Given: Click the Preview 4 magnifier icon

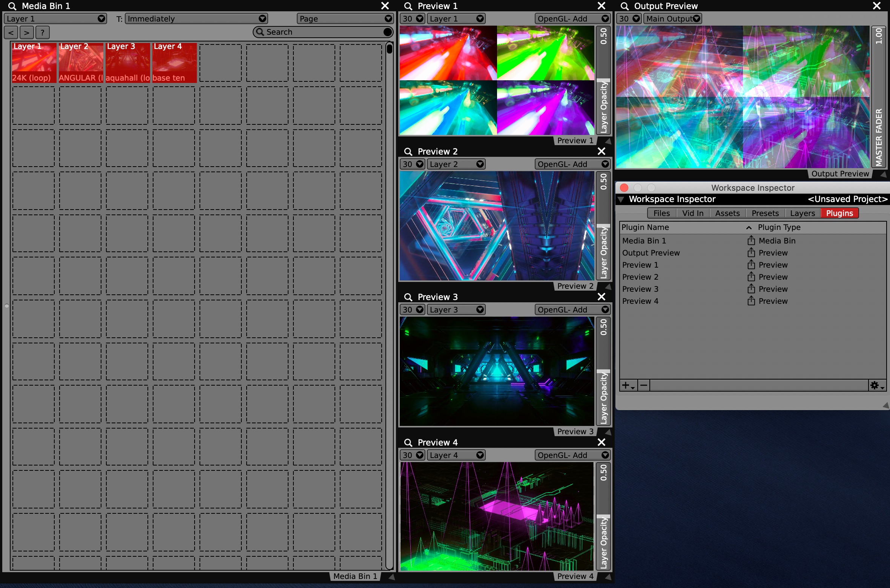Looking at the screenshot, I should click(x=408, y=443).
